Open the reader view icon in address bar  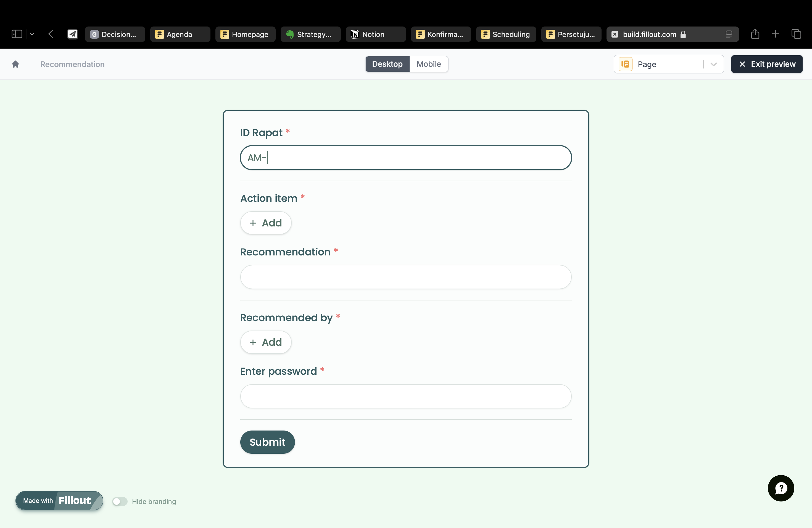[x=729, y=34]
